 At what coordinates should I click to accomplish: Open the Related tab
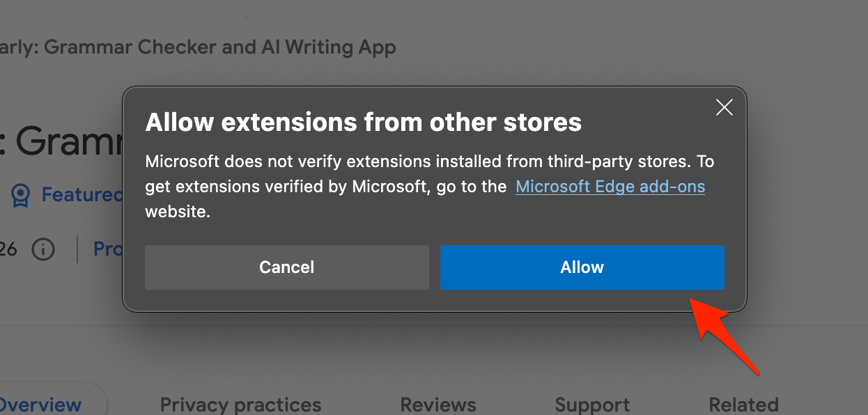(x=743, y=404)
